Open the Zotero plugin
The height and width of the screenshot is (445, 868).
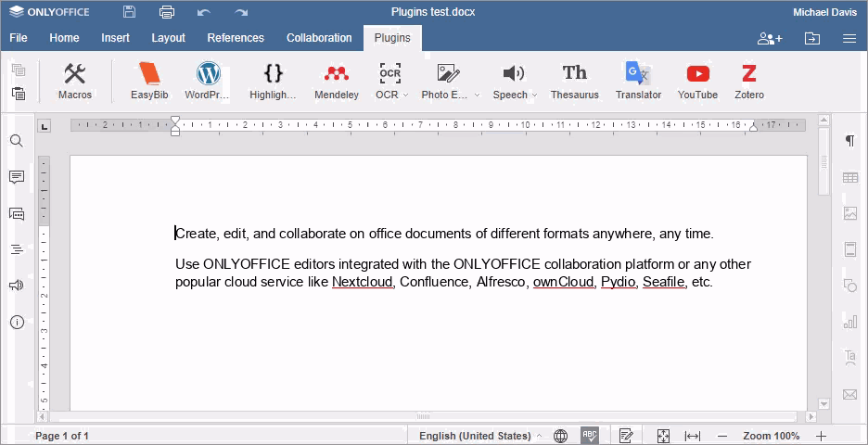click(x=749, y=81)
